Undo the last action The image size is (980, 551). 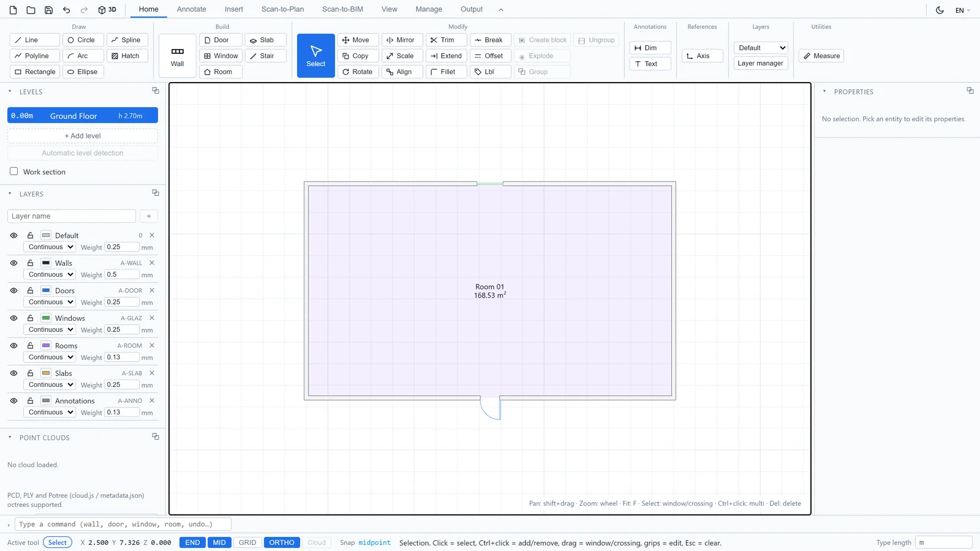66,10
